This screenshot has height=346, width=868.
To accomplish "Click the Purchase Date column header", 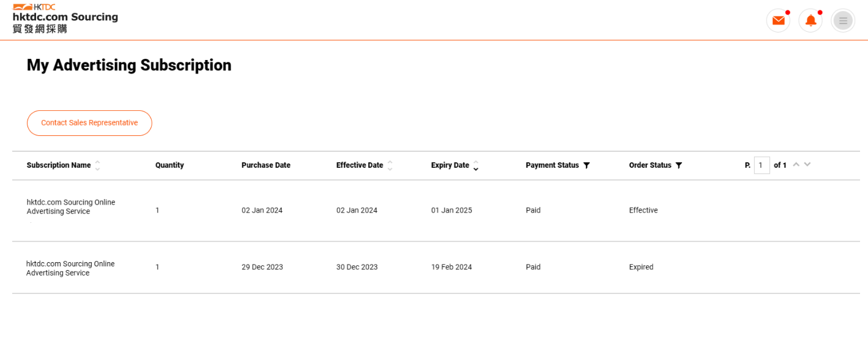I will coord(266,165).
